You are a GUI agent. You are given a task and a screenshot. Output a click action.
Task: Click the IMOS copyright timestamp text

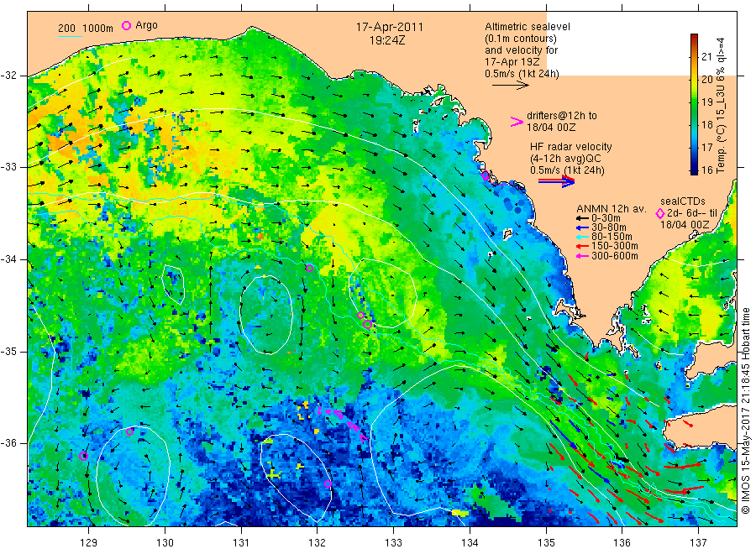click(746, 410)
